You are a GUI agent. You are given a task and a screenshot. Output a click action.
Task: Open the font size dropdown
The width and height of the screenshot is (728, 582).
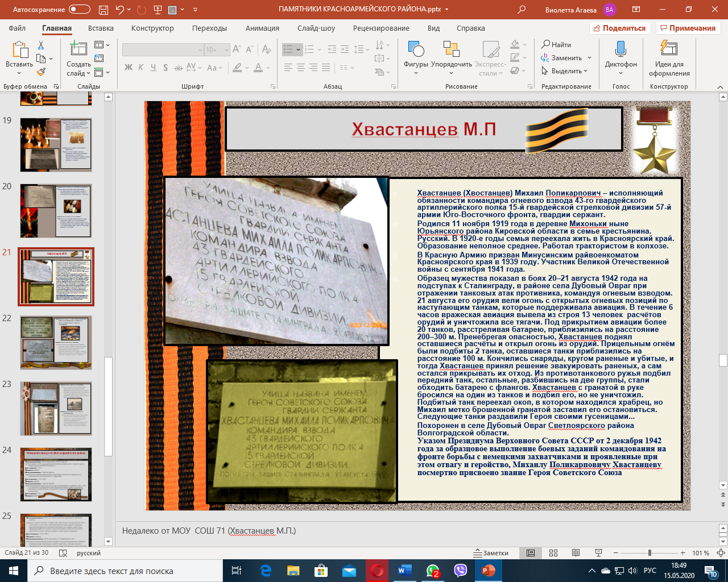[226, 50]
